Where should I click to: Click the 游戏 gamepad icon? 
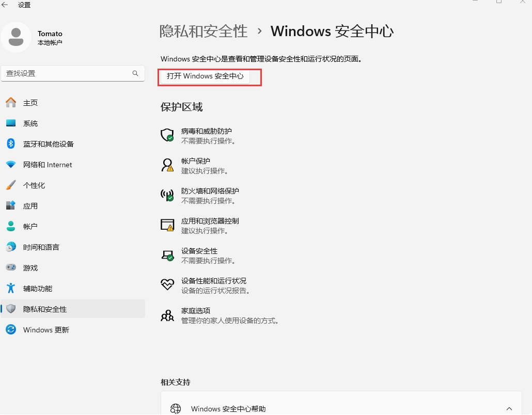[x=11, y=267]
